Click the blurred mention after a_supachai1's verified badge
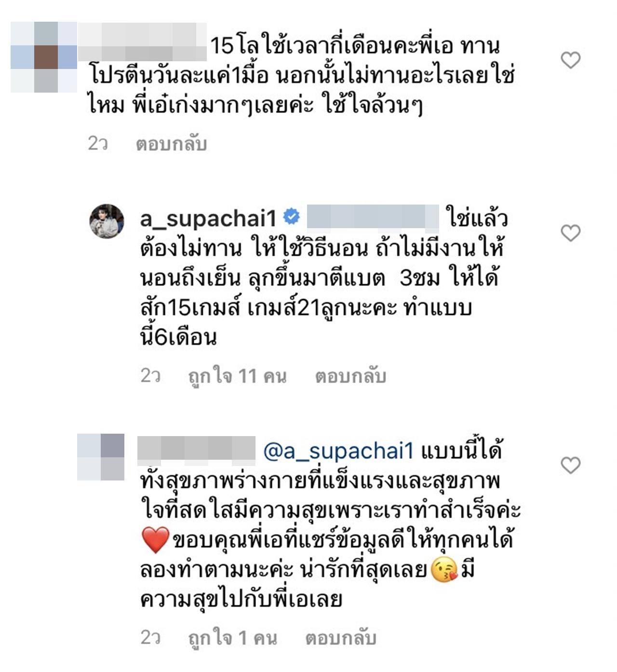Image resolution: width=617 pixels, height=672 pixels. (373, 217)
